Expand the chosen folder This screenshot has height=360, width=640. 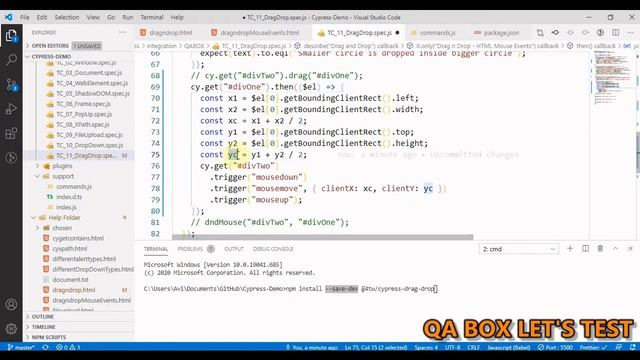point(62,228)
